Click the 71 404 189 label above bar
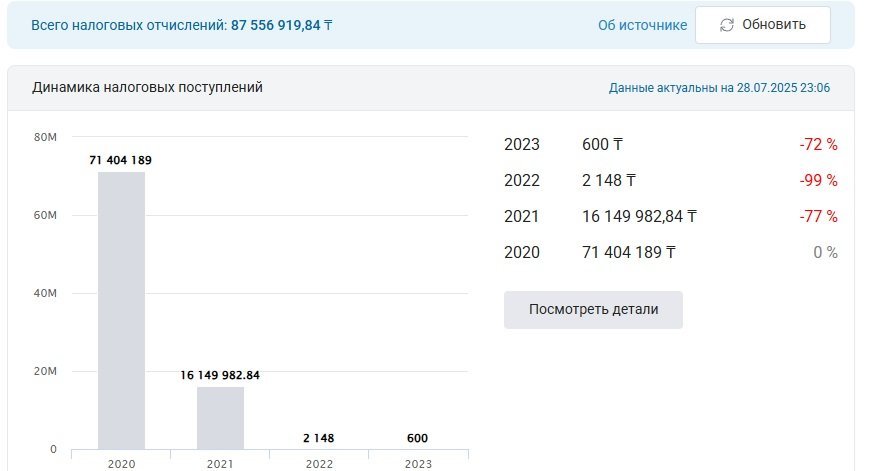The height and width of the screenshot is (471, 871). [121, 160]
